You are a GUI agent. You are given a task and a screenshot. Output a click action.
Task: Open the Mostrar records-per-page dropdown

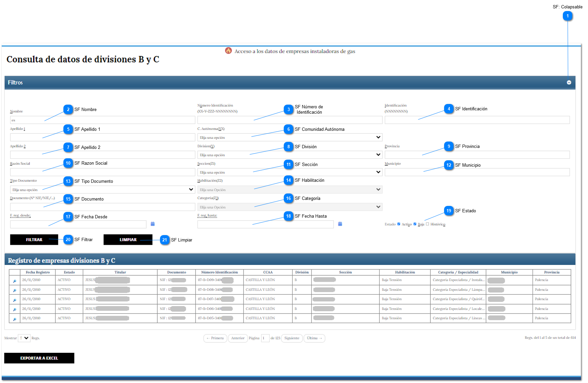[x=24, y=338]
